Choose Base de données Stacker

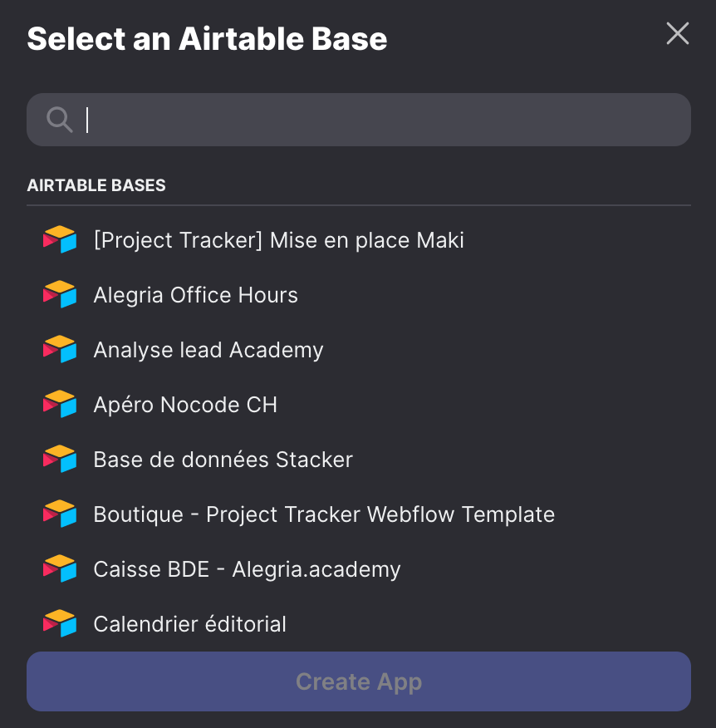pos(359,460)
